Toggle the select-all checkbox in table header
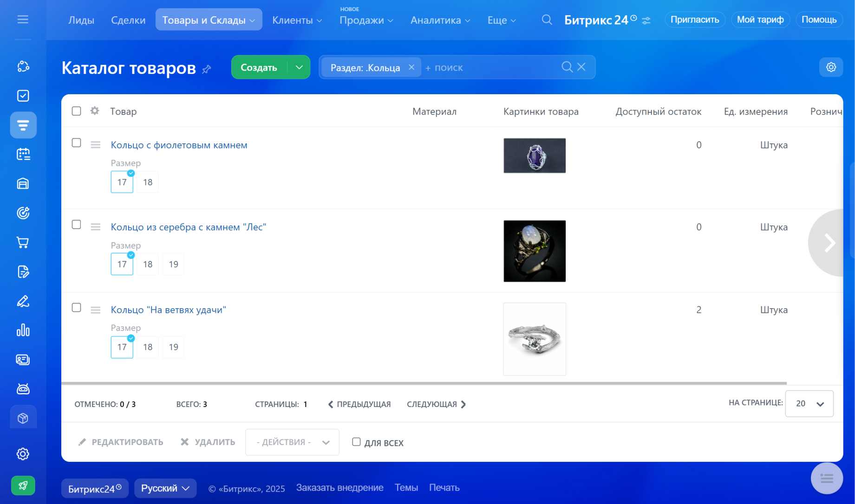This screenshot has width=855, height=504. click(x=77, y=111)
